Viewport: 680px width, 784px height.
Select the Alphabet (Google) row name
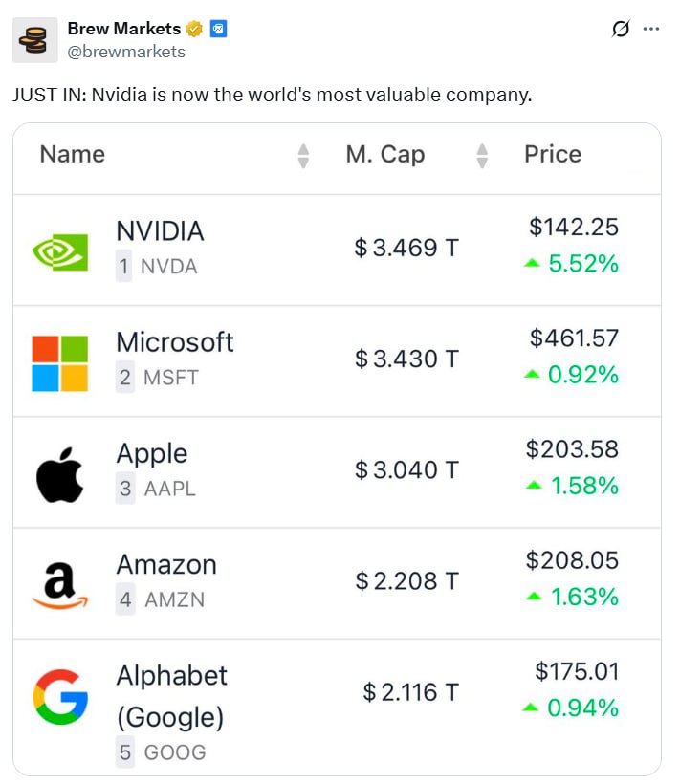point(172,696)
